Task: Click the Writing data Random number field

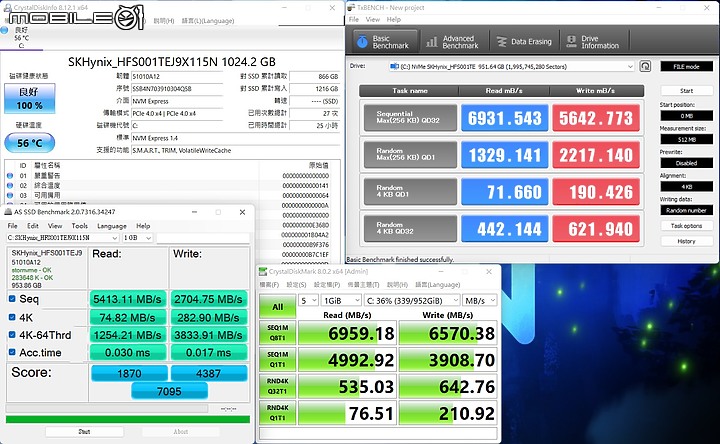Action: coord(686,210)
